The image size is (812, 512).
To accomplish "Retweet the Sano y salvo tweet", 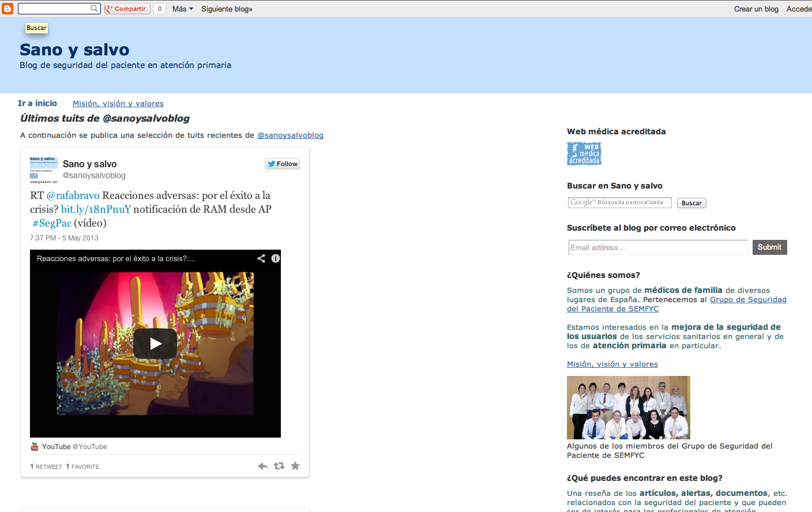I will (279, 466).
